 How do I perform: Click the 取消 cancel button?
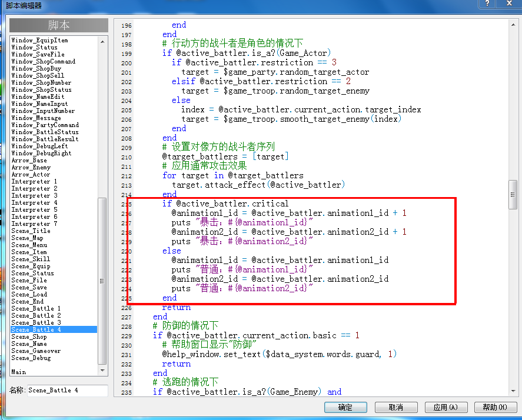[396, 407]
